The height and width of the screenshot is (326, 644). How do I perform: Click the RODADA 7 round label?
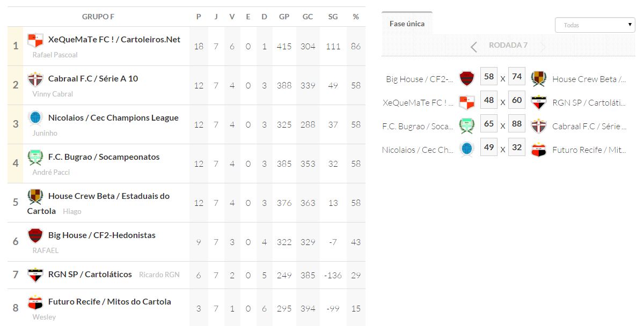[x=508, y=46]
